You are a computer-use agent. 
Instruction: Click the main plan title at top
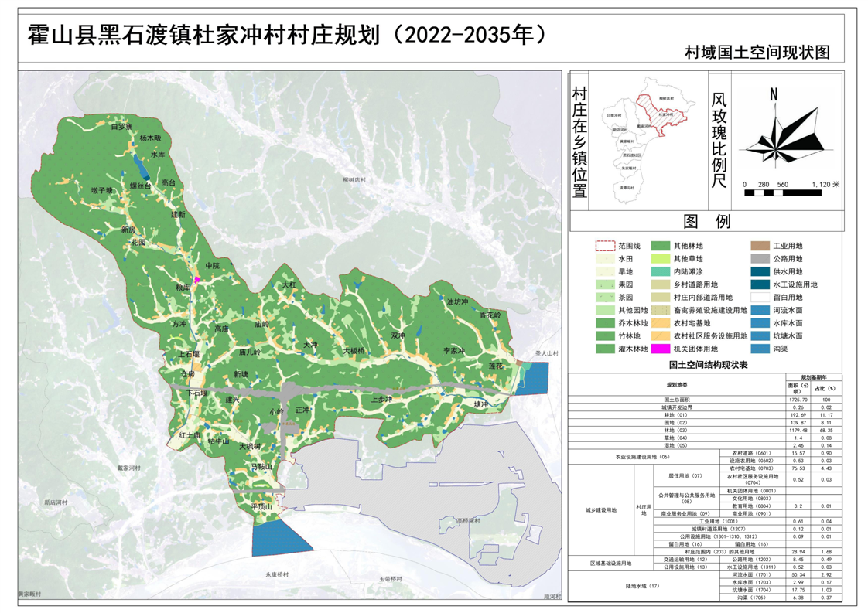(292, 34)
